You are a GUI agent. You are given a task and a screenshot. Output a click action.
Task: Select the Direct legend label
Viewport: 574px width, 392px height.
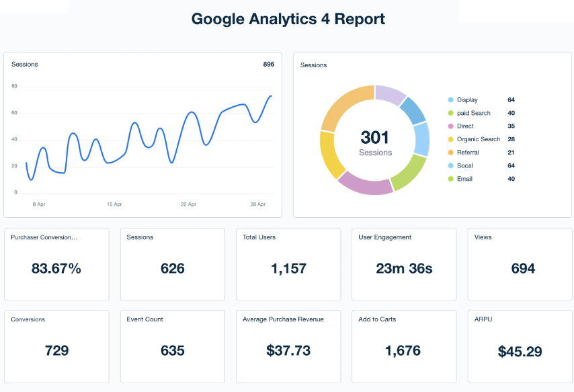tap(465, 126)
